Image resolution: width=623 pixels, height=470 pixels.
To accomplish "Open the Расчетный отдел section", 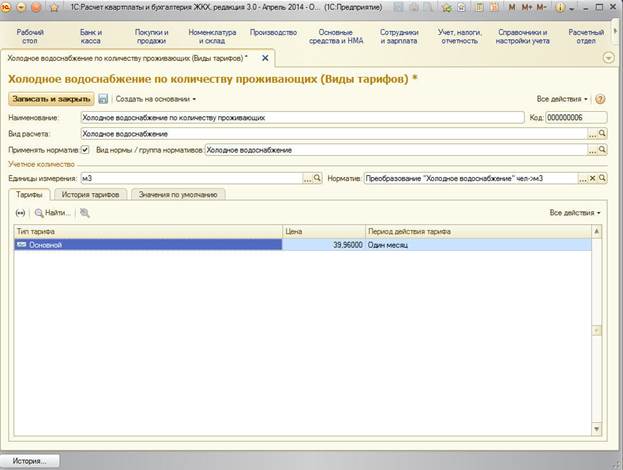I will pos(586,37).
